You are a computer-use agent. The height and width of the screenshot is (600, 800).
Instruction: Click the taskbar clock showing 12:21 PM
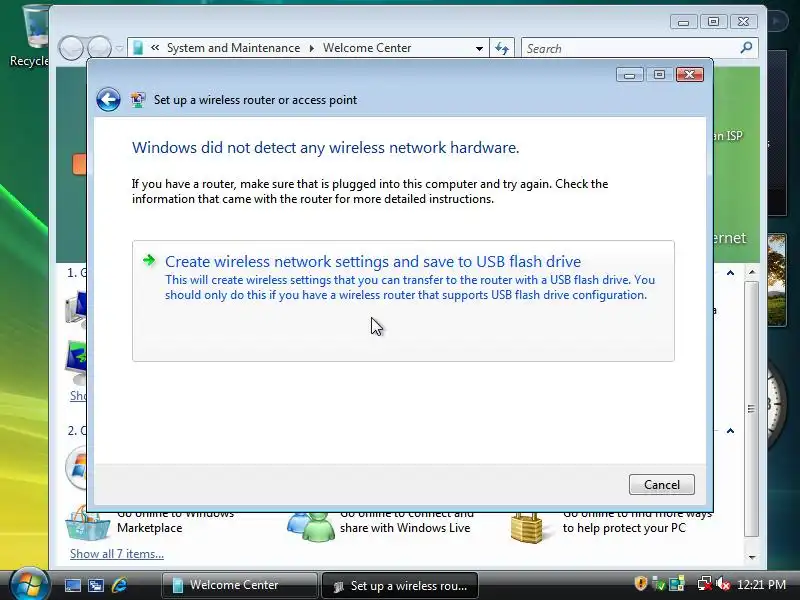(x=761, y=584)
